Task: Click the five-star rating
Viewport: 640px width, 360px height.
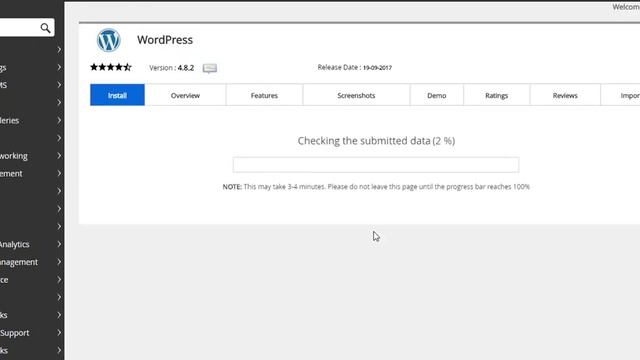Action: click(x=111, y=67)
